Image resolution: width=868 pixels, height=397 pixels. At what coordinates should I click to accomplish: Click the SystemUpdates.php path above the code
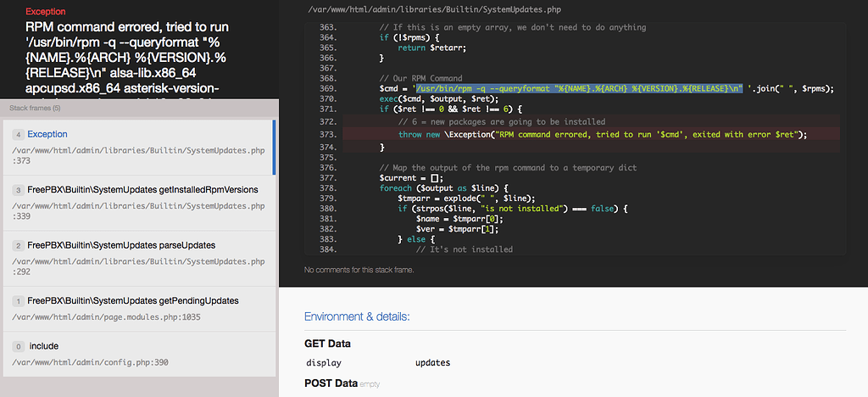tap(437, 9)
